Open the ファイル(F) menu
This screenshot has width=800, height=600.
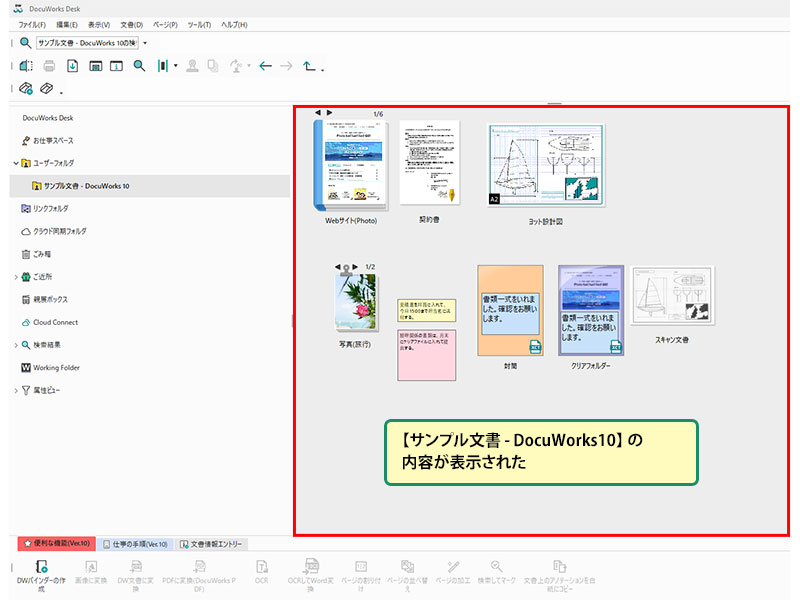pyautogui.click(x=32, y=24)
